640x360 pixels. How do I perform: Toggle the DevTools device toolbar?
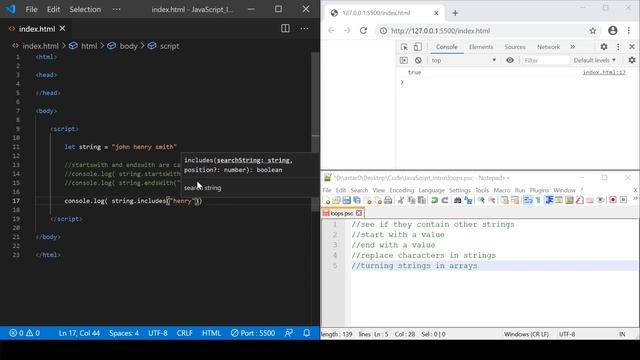(x=418, y=47)
